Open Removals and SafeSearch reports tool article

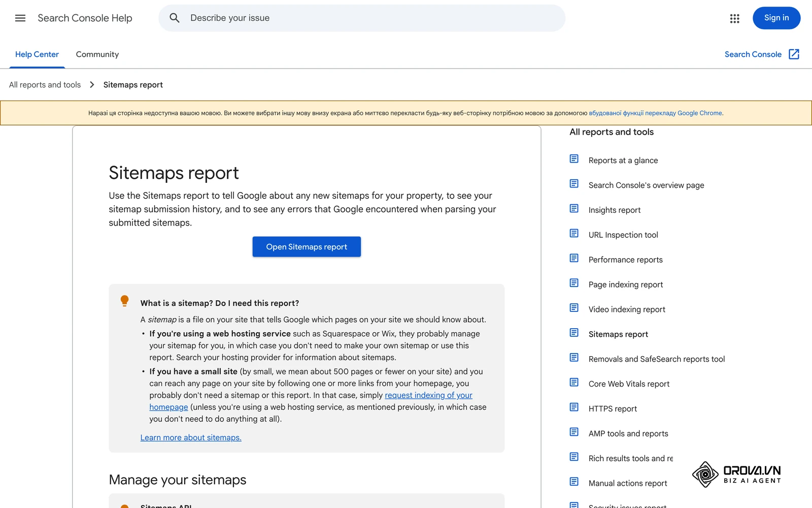657,360
